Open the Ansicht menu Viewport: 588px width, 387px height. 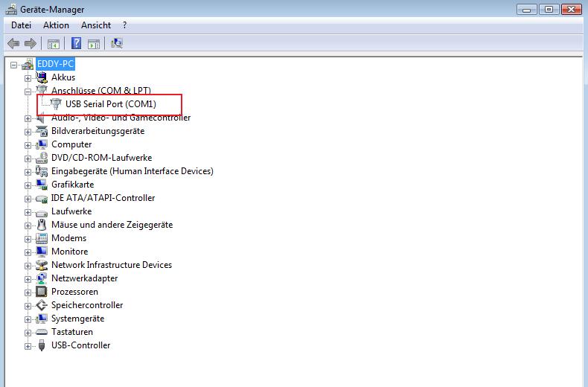coord(96,25)
